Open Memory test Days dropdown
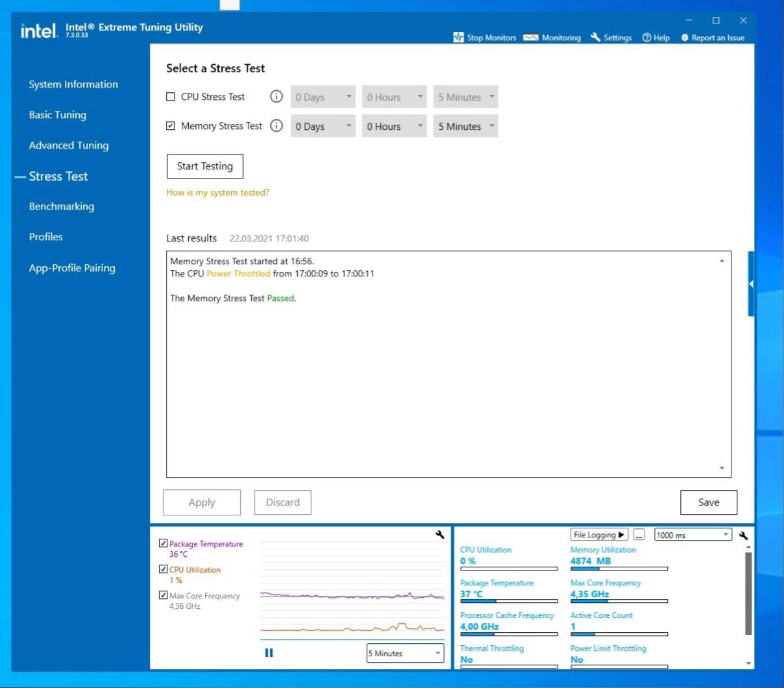Screen dimensions: 784x688 point(323,127)
